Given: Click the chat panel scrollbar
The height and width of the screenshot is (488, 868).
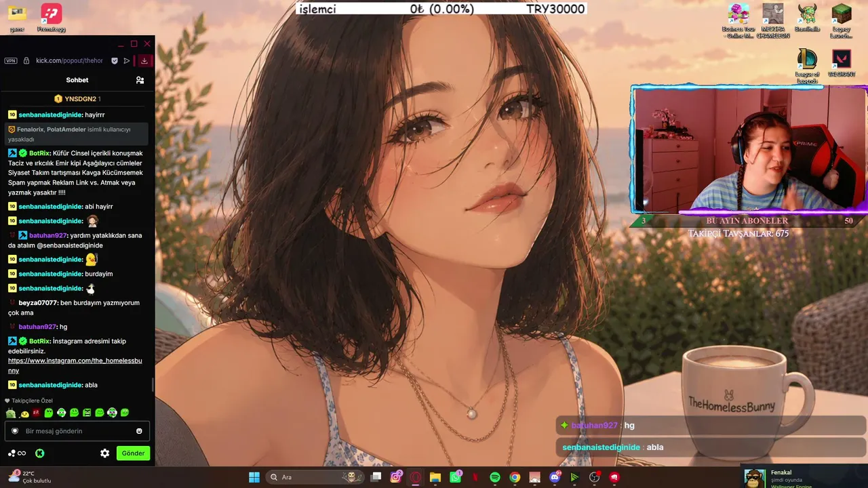Looking at the screenshot, I should point(153,385).
